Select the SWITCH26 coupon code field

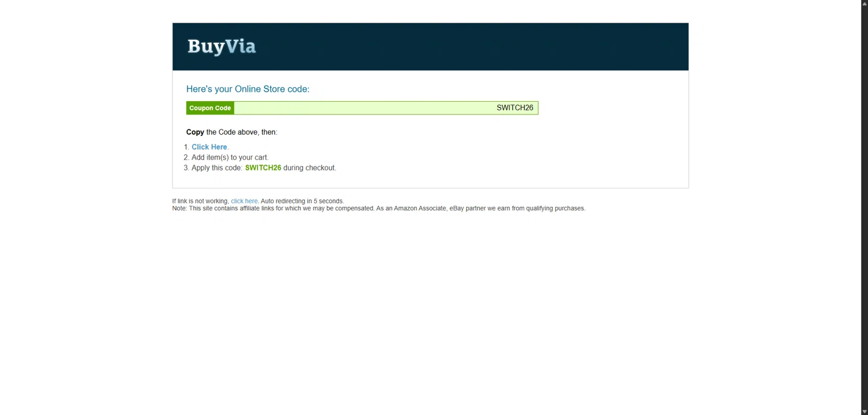point(386,108)
